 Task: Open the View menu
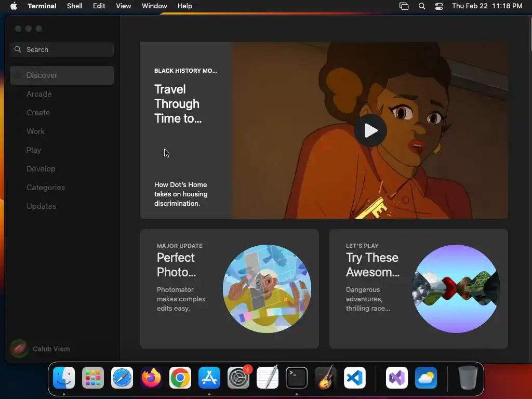[124, 6]
